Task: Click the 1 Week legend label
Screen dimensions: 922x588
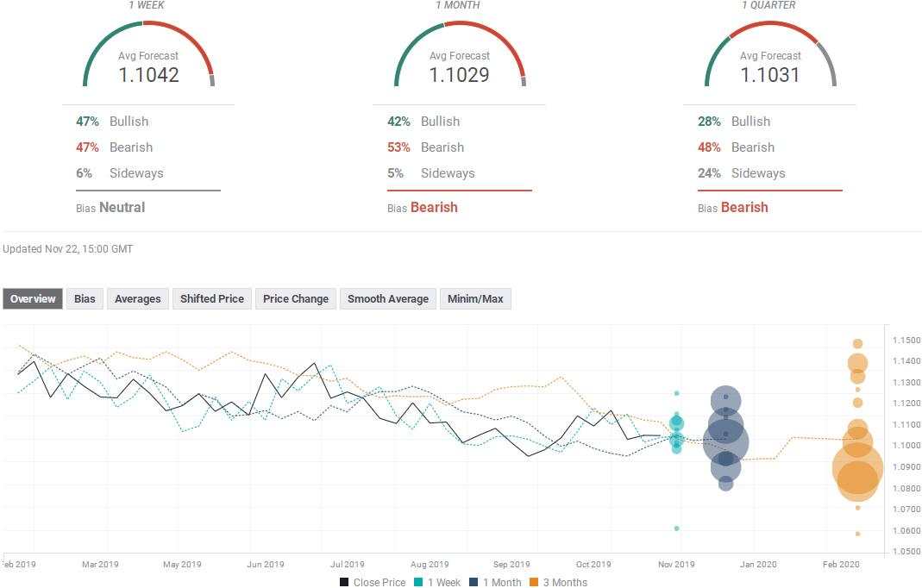Action: (x=444, y=582)
